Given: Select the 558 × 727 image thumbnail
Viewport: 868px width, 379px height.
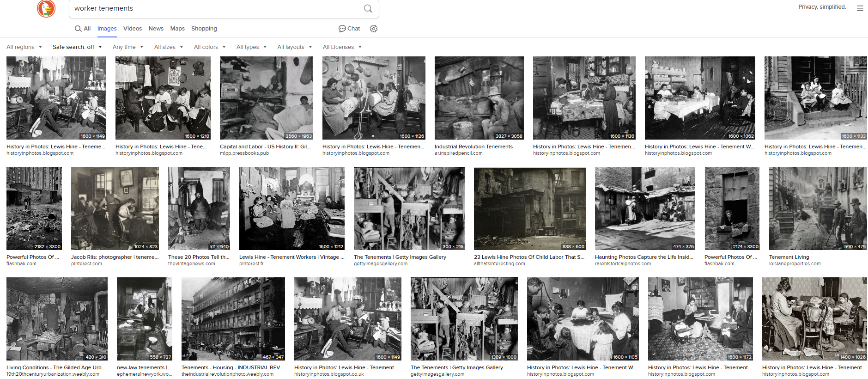Looking at the screenshot, I should 145,319.
